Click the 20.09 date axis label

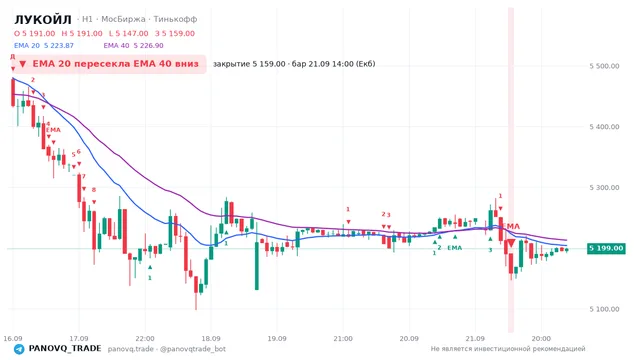pos(409,338)
